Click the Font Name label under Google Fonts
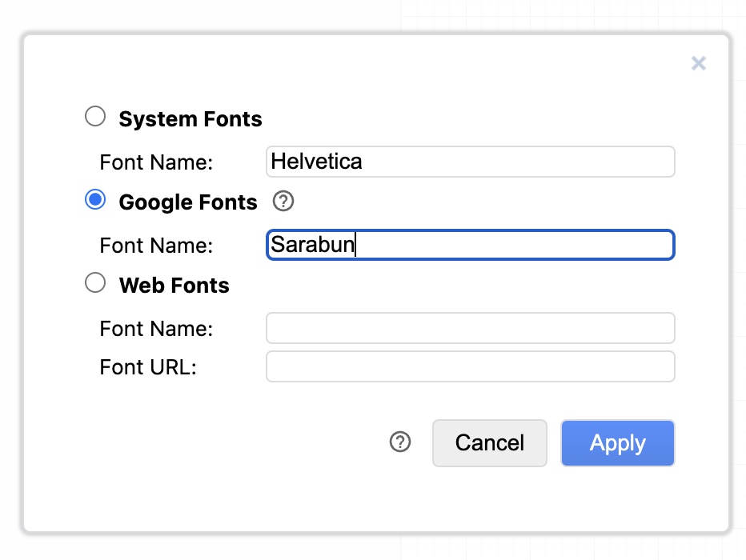The width and height of the screenshot is (746, 560). (156, 246)
